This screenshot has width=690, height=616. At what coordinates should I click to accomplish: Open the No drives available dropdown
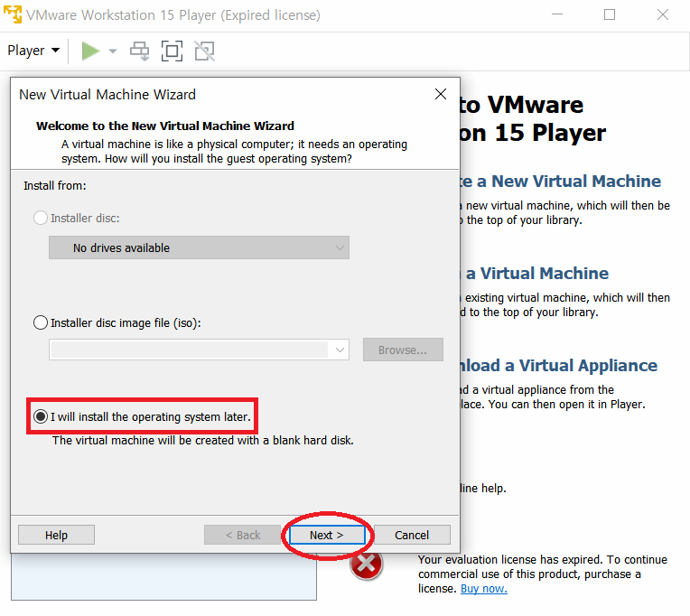pyautogui.click(x=199, y=247)
